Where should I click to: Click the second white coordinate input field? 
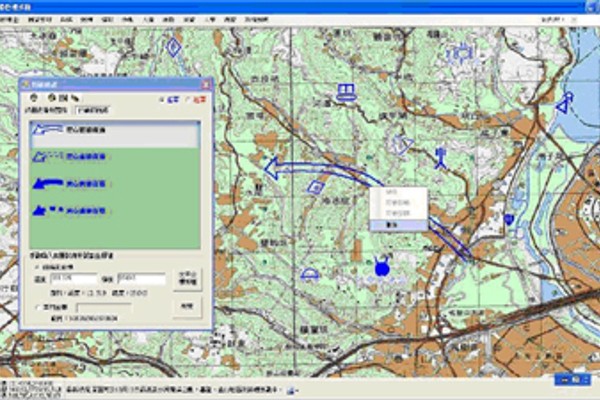point(141,279)
